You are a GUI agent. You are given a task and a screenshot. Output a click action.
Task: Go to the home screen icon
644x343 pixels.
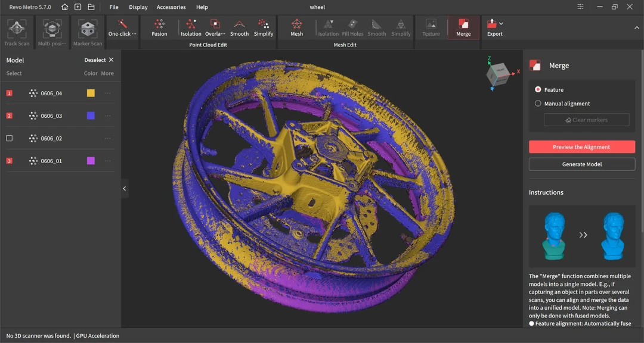click(64, 7)
